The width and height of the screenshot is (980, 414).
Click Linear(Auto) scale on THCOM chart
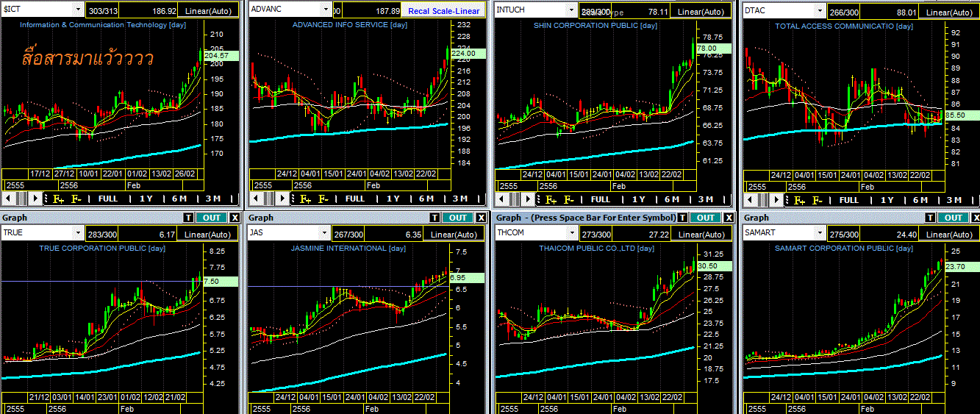click(x=702, y=235)
